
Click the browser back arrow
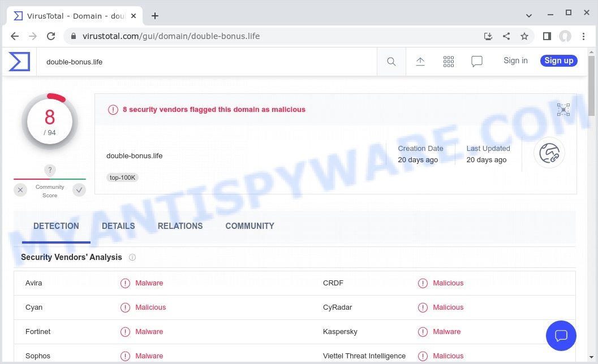click(x=15, y=36)
